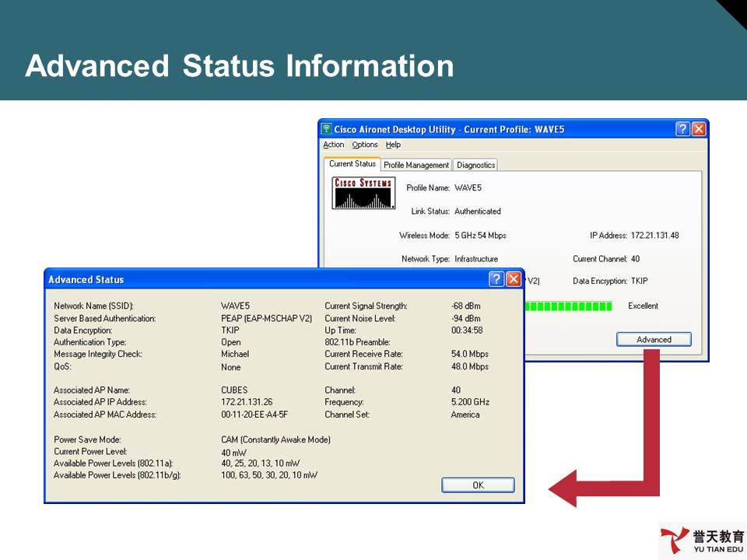Click the Excellent signal rating text

(643, 306)
